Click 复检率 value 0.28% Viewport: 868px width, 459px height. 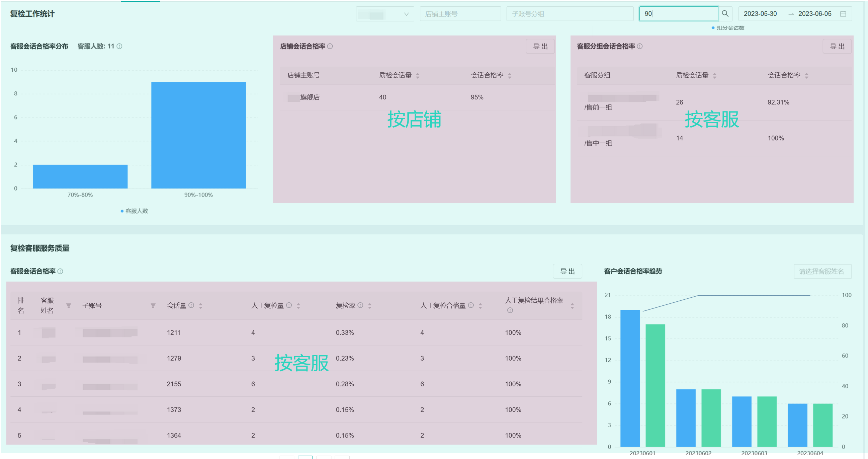point(345,384)
